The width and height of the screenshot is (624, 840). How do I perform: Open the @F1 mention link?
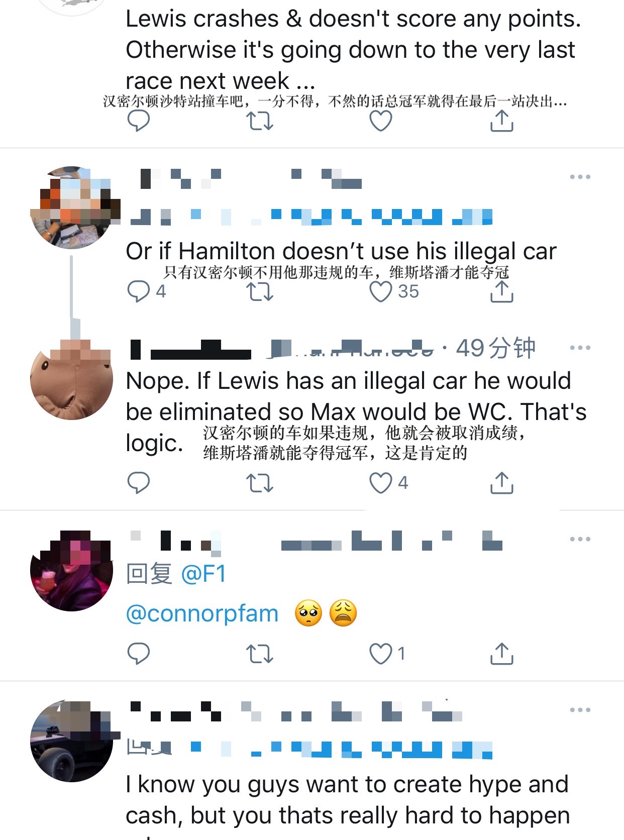(203, 574)
